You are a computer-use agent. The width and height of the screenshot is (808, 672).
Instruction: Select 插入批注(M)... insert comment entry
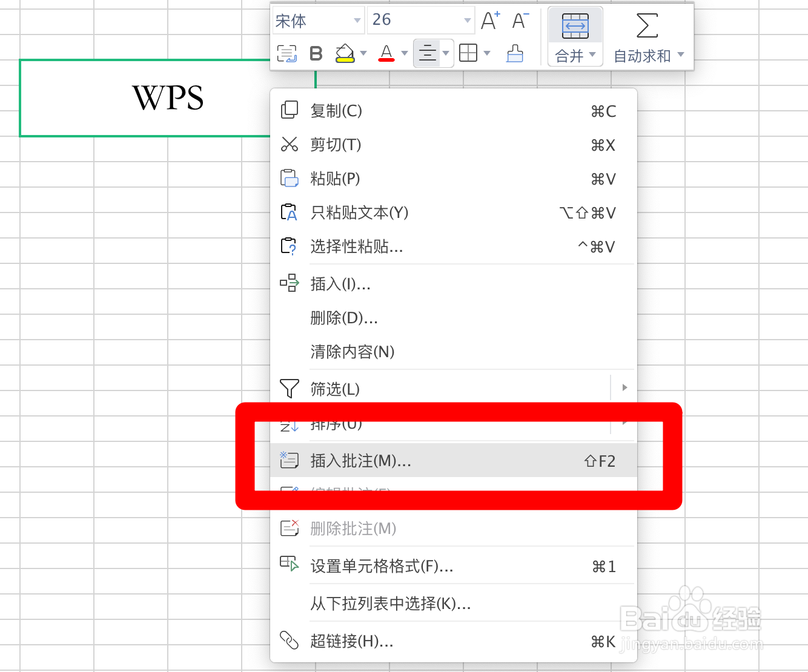click(454, 461)
